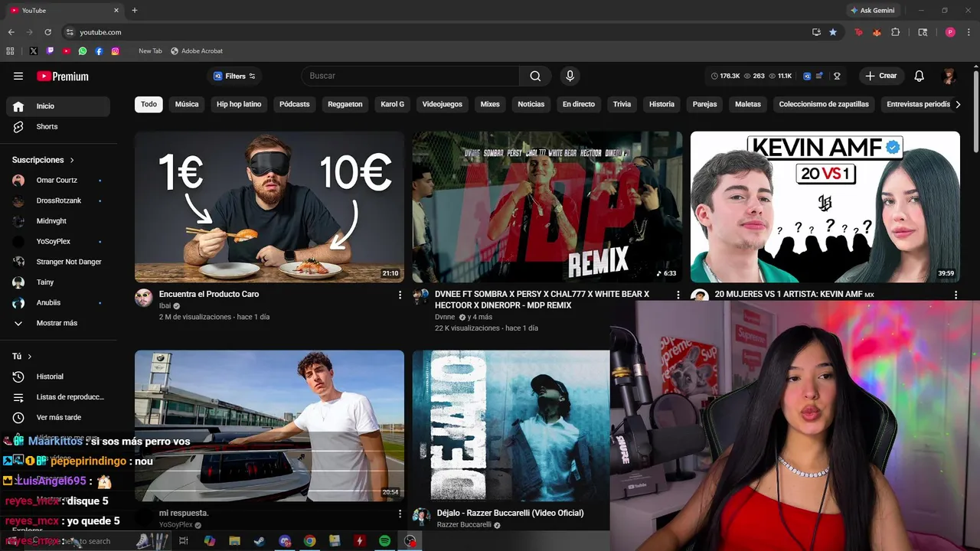
Task: Open the Ibai channel name link
Action: pos(165,306)
